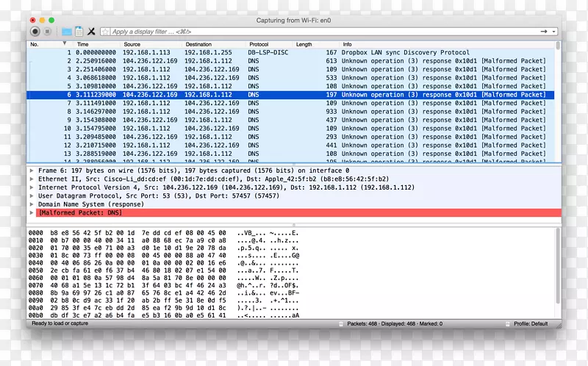Click the icon left of Packets: 468 status
This screenshot has height=366, width=588.
(341, 323)
